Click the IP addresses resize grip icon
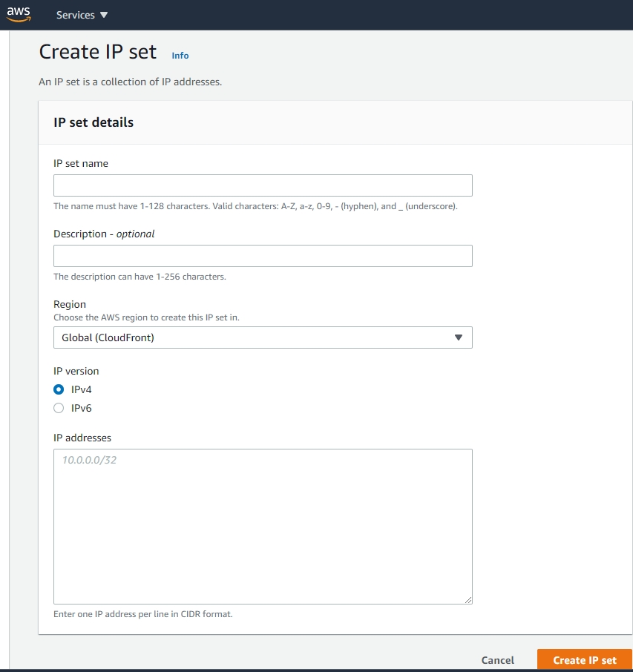Viewport: 633px width, 672px height. [468, 600]
